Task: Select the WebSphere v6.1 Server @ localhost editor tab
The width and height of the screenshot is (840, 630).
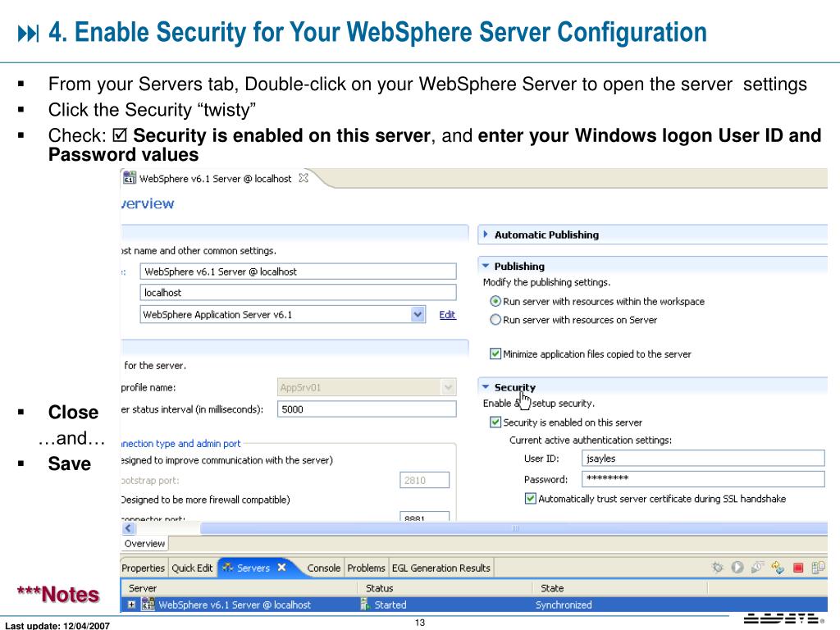Action: (x=216, y=178)
